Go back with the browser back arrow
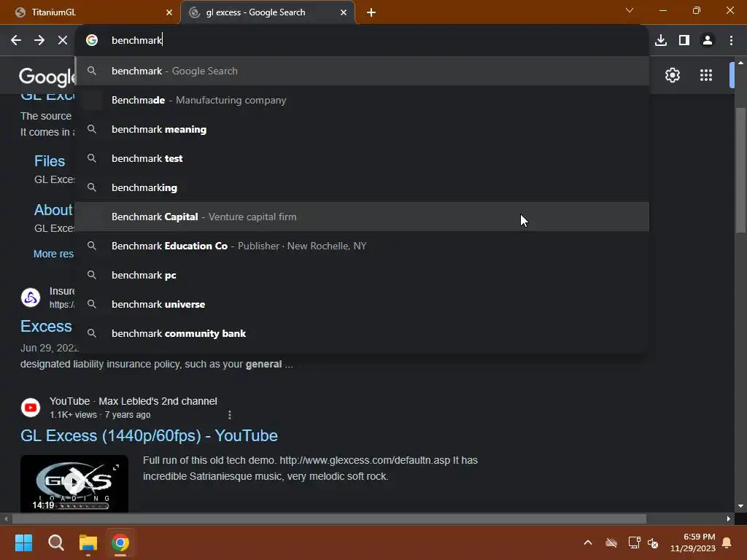The width and height of the screenshot is (747, 560). click(x=16, y=40)
